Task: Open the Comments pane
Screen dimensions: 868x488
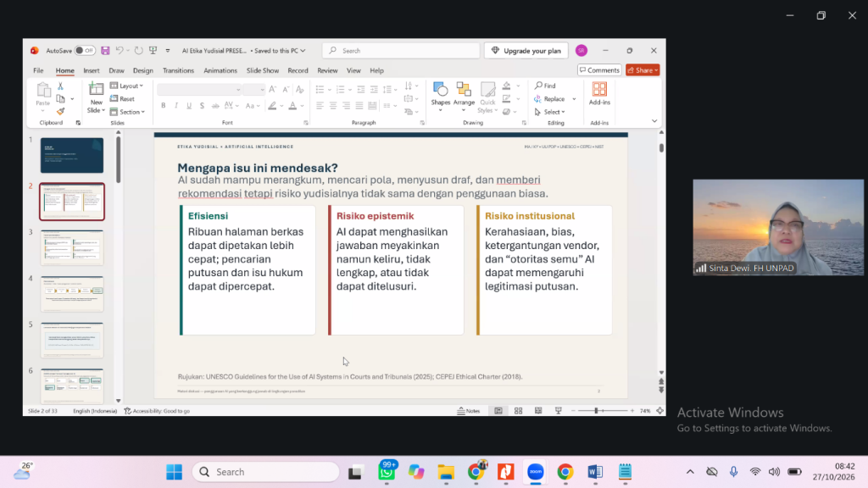Action: click(599, 70)
